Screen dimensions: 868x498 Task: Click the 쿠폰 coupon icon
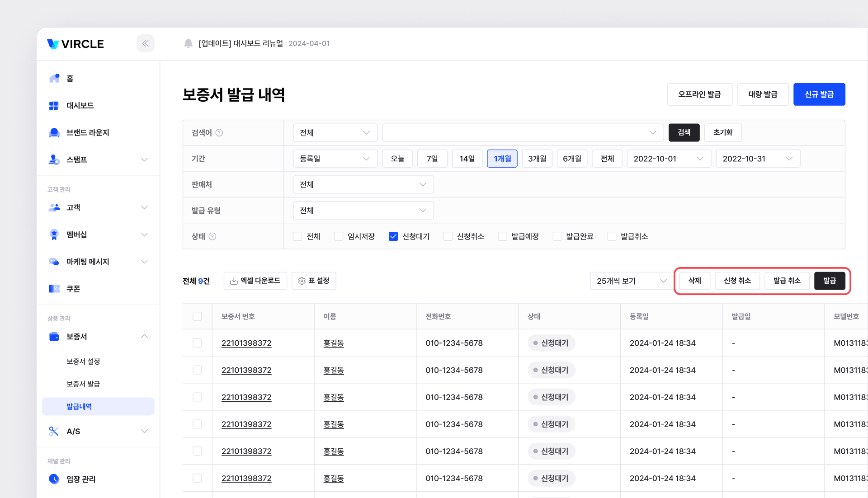tap(54, 288)
